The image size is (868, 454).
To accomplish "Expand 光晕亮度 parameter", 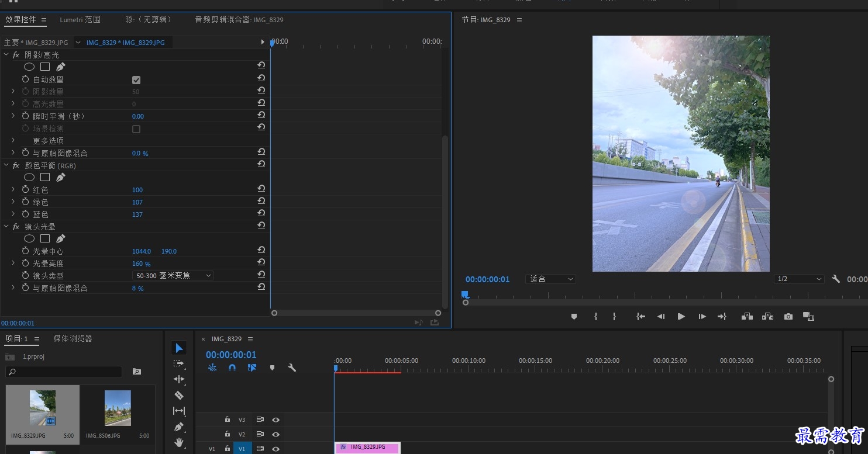I will tap(13, 264).
